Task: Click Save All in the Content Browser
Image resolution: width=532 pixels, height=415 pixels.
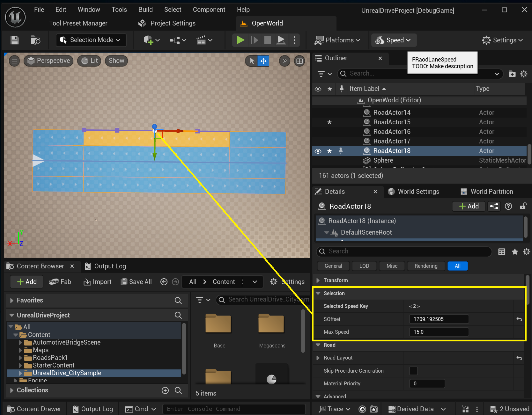Action: 136,282
